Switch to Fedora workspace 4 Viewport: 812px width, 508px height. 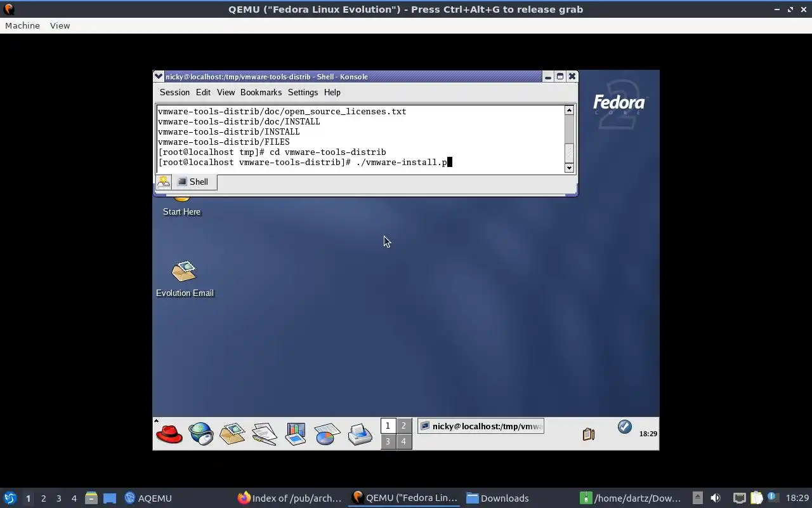pos(403,441)
